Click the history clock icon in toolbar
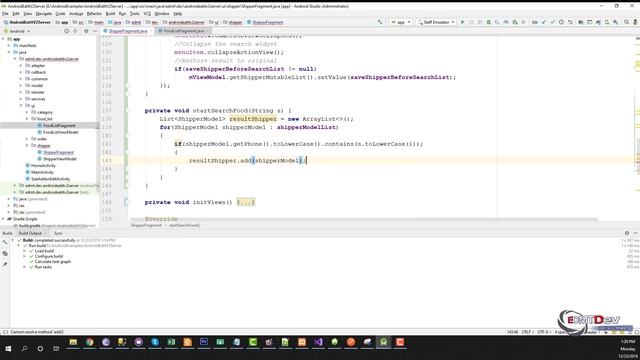640x360 pixels. coord(561,22)
